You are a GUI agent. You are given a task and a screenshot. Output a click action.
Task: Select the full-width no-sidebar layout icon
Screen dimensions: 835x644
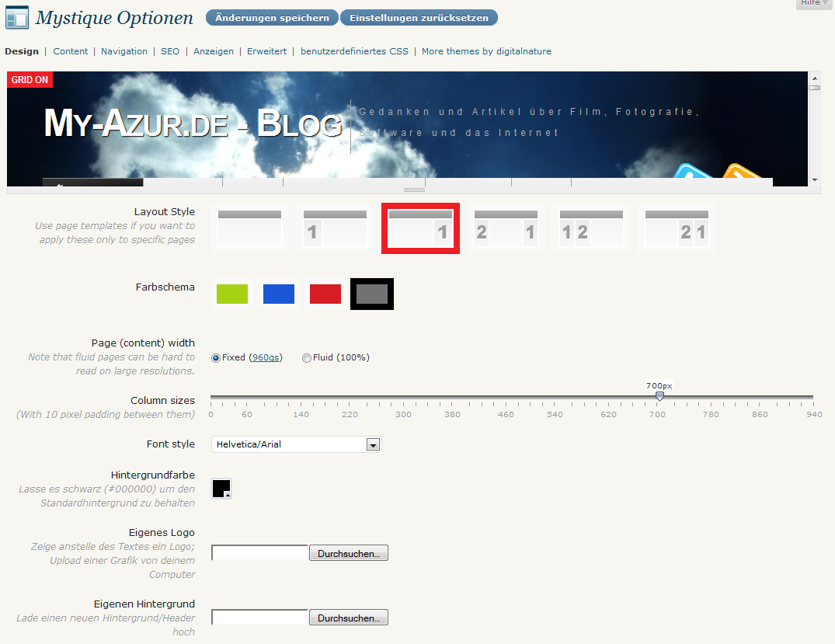[x=249, y=228]
